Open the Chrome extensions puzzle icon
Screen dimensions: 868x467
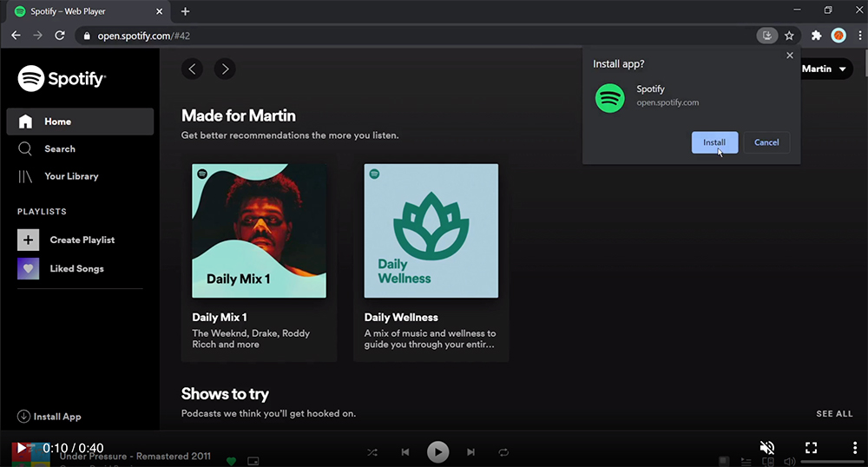coord(817,36)
